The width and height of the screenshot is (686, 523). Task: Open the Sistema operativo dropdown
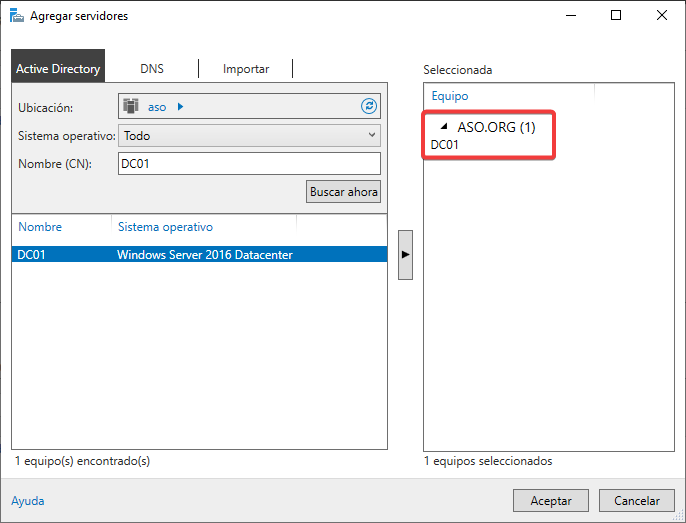(249, 135)
